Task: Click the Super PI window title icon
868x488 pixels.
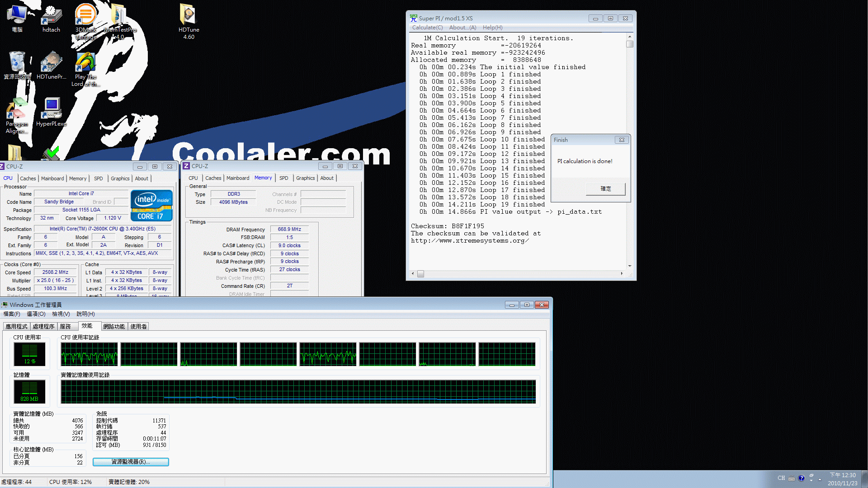Action: point(413,18)
